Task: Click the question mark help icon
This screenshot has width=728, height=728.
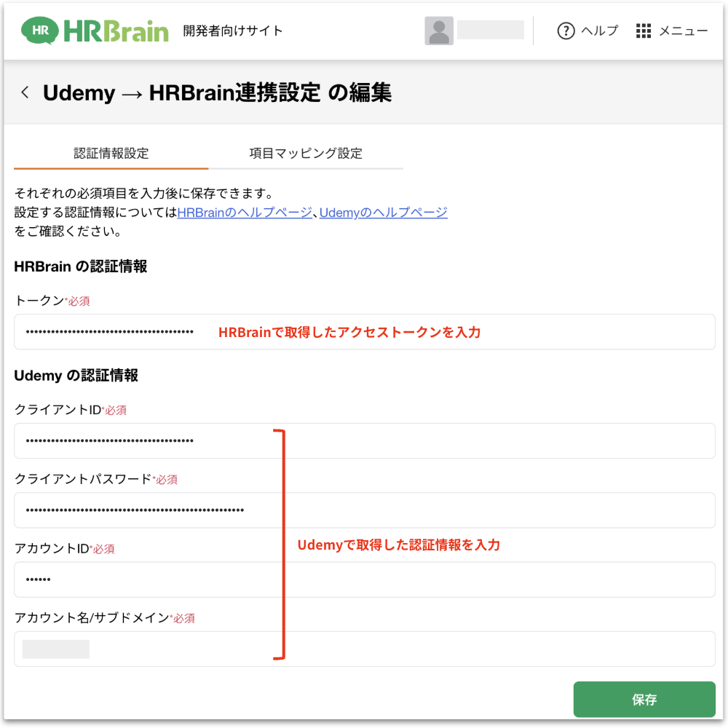Action: click(x=566, y=31)
